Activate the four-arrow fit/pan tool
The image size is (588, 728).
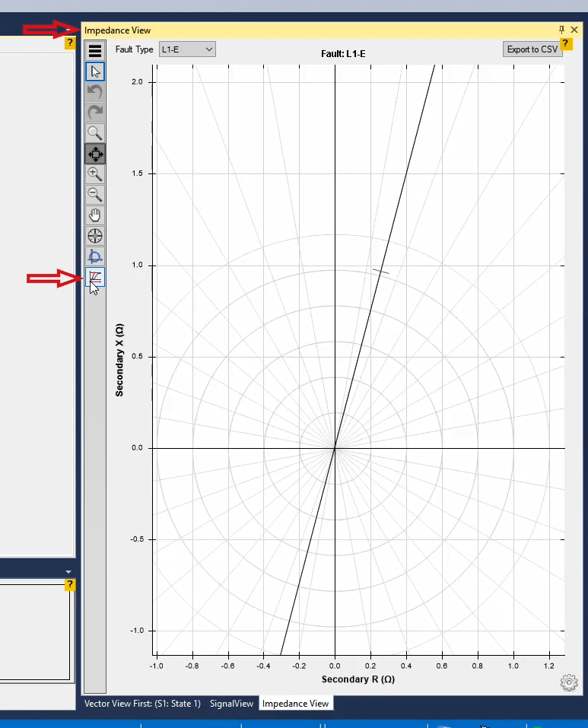click(95, 154)
